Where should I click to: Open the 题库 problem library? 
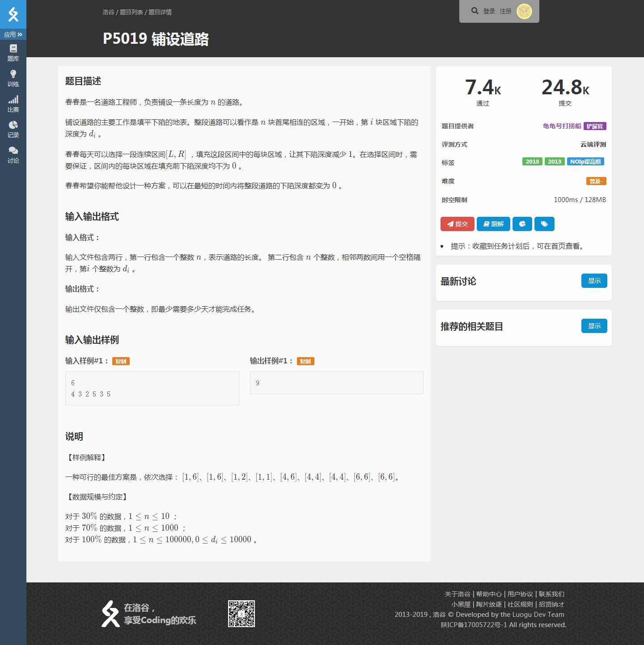tap(13, 53)
